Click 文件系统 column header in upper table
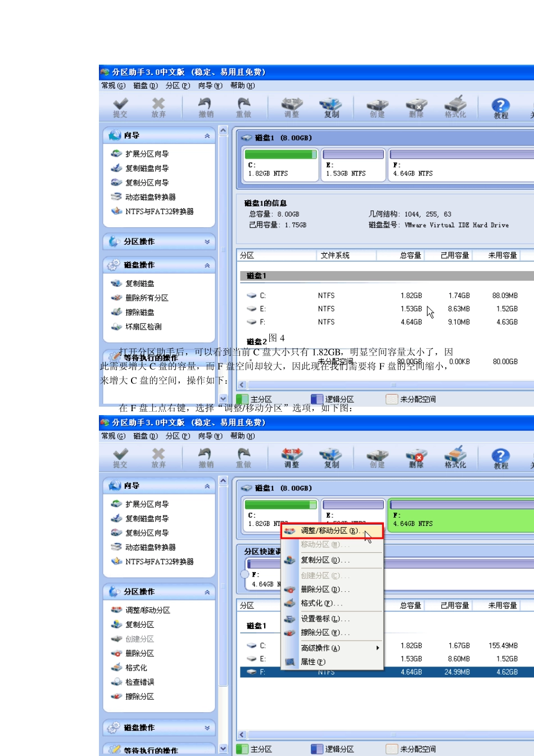Screen dimensions: 534x756 pyautogui.click(x=346, y=255)
